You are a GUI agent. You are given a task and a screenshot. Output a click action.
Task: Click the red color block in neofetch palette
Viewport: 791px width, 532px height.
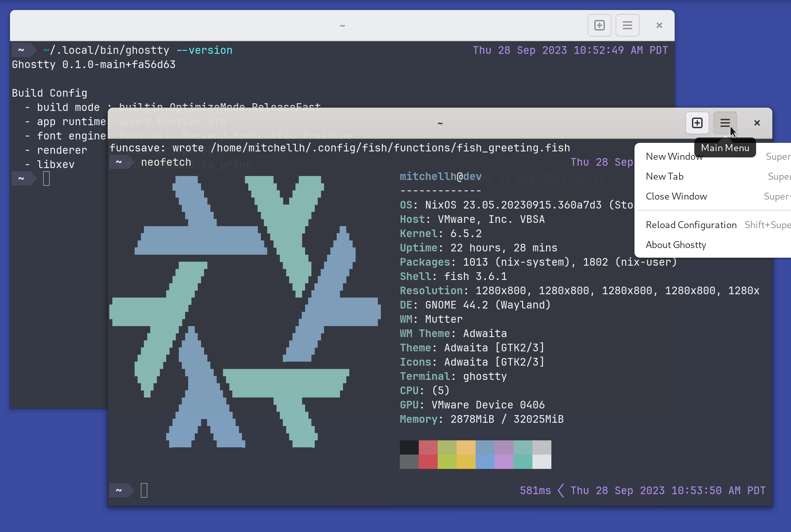click(428, 448)
